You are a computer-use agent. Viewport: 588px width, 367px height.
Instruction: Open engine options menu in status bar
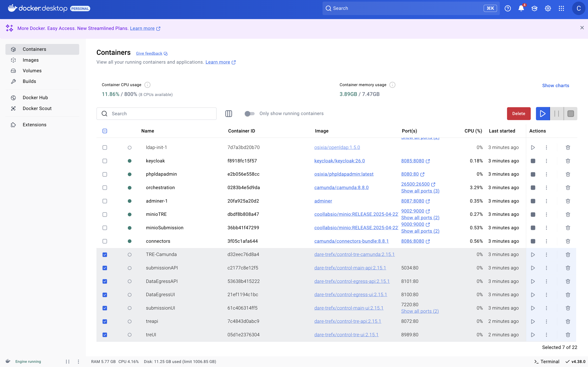(78, 362)
